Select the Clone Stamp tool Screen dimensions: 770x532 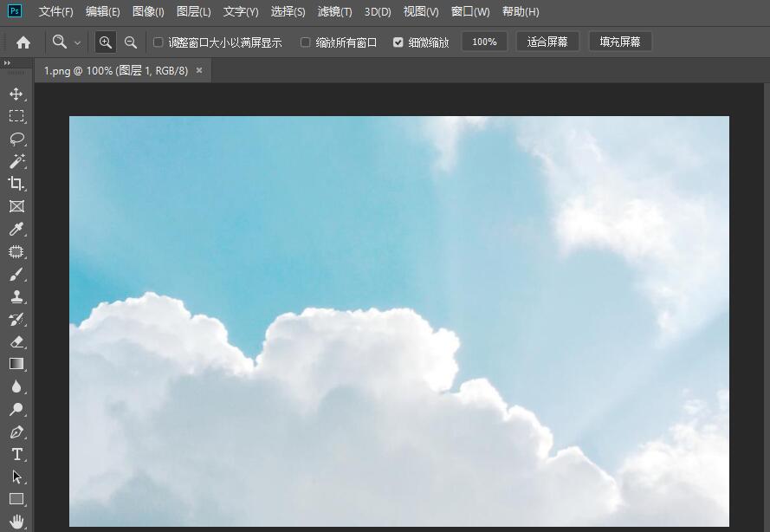tap(16, 297)
